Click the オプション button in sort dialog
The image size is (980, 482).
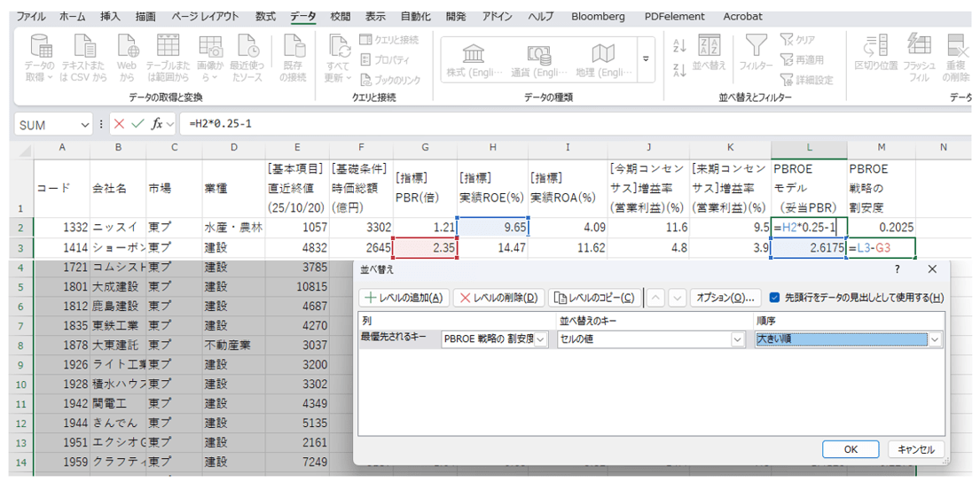coord(726,298)
